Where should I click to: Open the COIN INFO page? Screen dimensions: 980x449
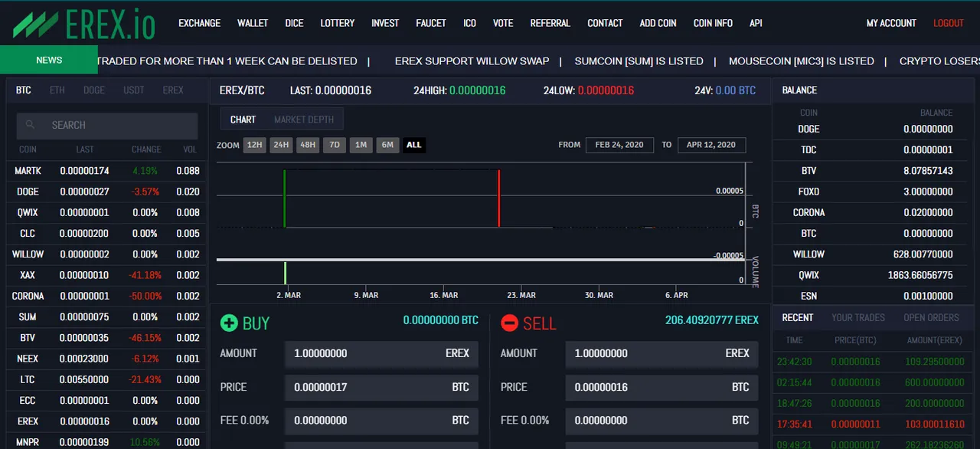coord(713,23)
